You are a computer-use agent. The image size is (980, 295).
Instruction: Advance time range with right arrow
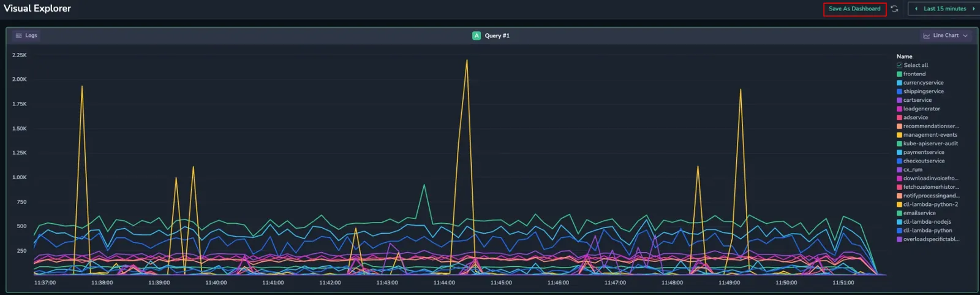973,9
